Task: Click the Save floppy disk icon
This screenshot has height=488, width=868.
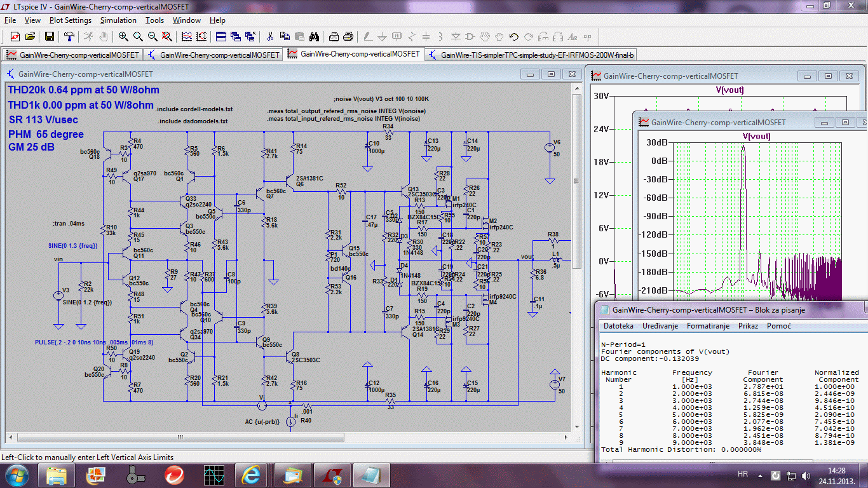Action: click(x=49, y=36)
